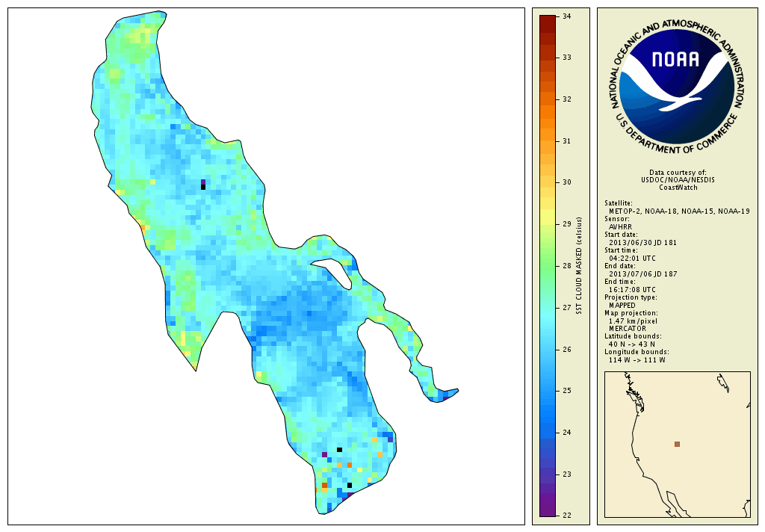Click the CoastWatch text
Viewport: 765px width, 532px height.
[678, 188]
